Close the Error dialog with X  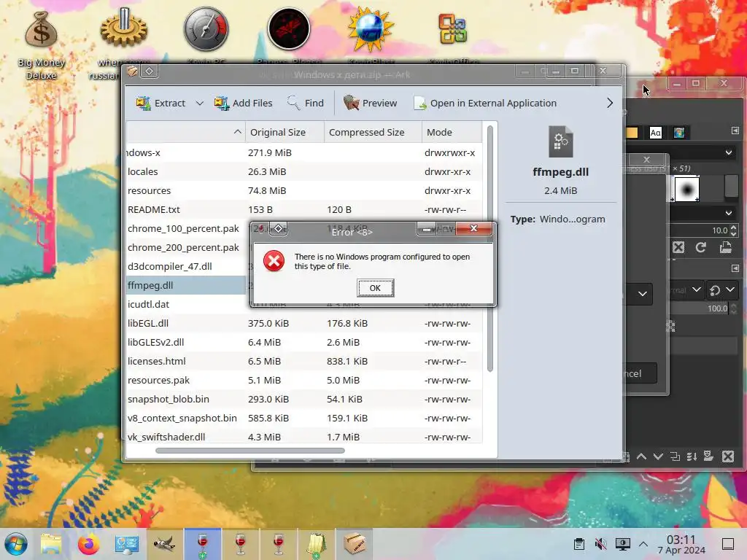coord(473,228)
